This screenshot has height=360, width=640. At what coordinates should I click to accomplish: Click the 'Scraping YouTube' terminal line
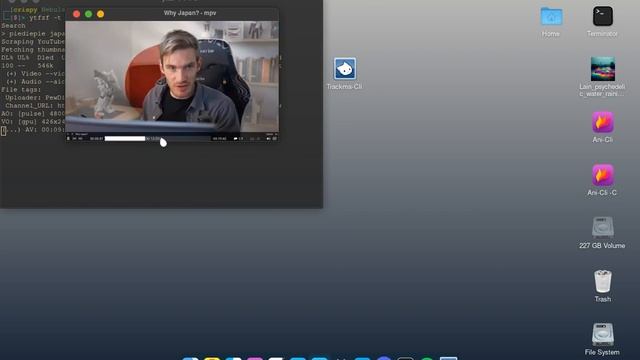point(33,42)
